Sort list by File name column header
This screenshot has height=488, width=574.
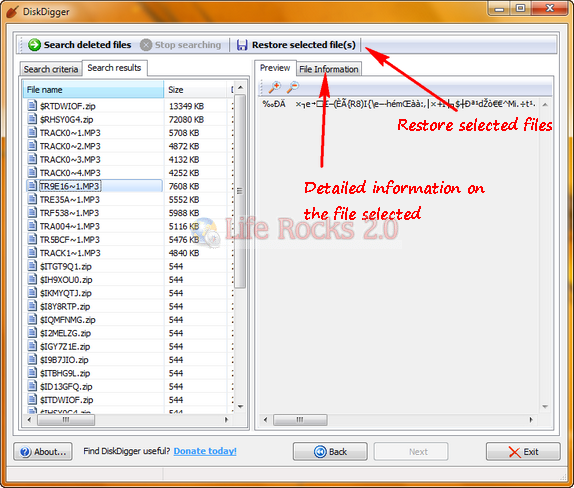coord(93,90)
